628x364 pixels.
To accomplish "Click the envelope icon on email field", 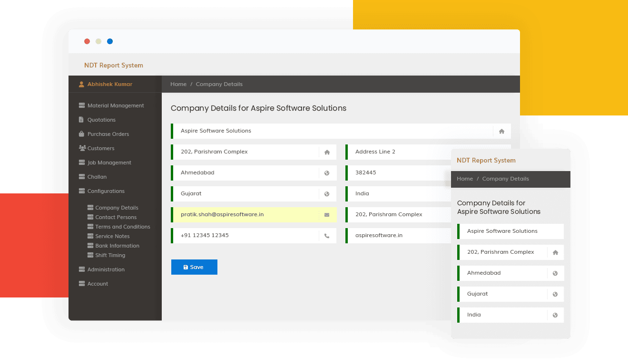I will click(x=326, y=215).
